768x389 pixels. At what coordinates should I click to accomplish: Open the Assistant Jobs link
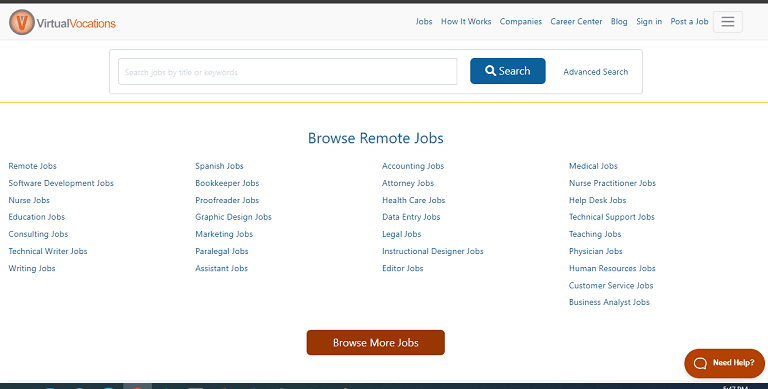221,268
